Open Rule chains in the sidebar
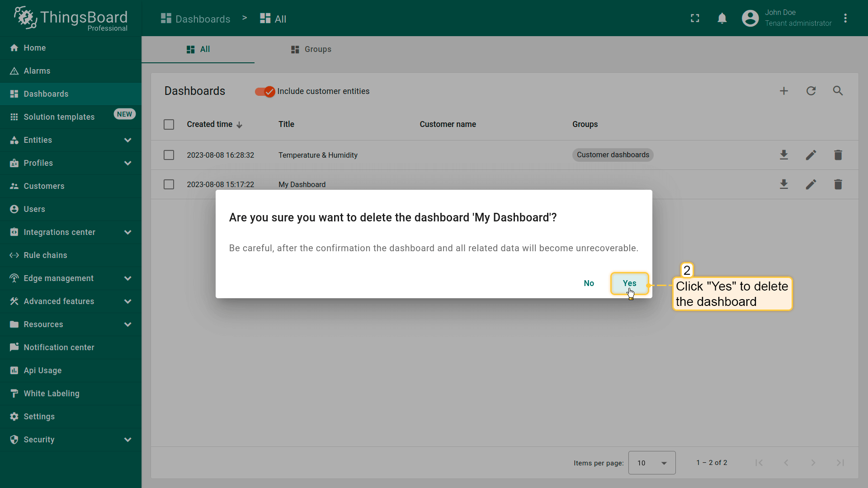This screenshot has height=488, width=868. pyautogui.click(x=45, y=255)
